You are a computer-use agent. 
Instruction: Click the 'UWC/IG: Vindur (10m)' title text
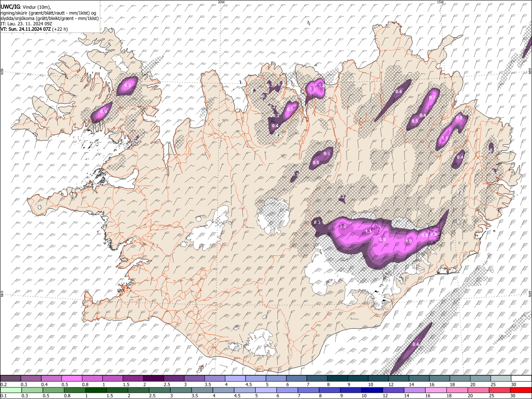pos(26,7)
